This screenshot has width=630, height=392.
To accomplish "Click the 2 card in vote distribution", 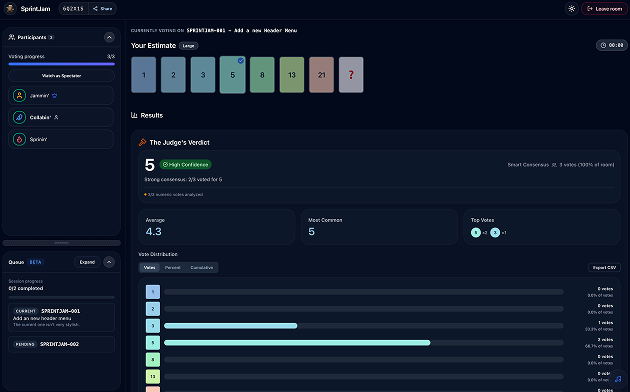I will 153,309.
